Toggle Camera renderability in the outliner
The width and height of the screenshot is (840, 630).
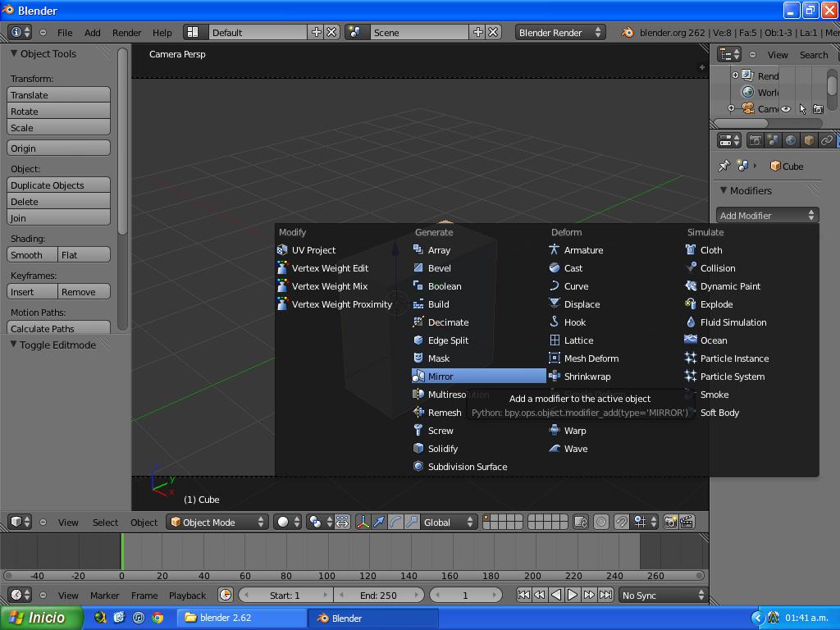pyautogui.click(x=818, y=109)
